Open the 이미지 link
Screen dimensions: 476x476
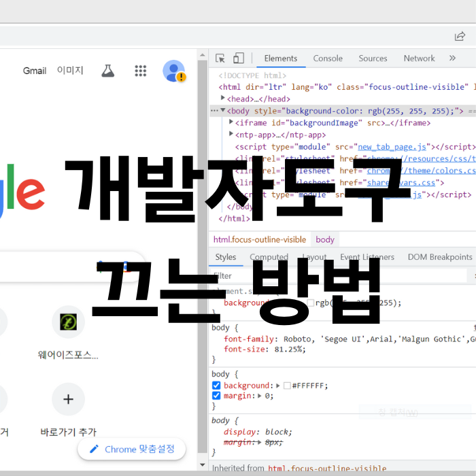pos(70,71)
